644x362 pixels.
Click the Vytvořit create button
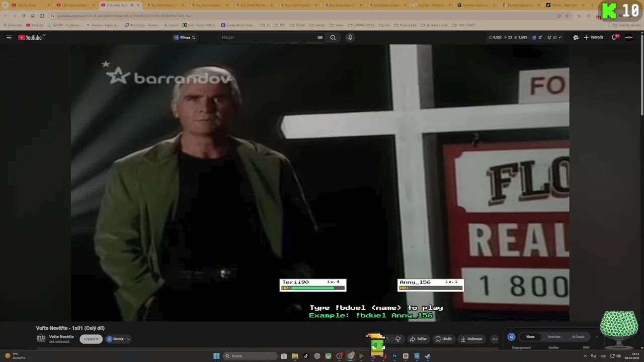[594, 37]
